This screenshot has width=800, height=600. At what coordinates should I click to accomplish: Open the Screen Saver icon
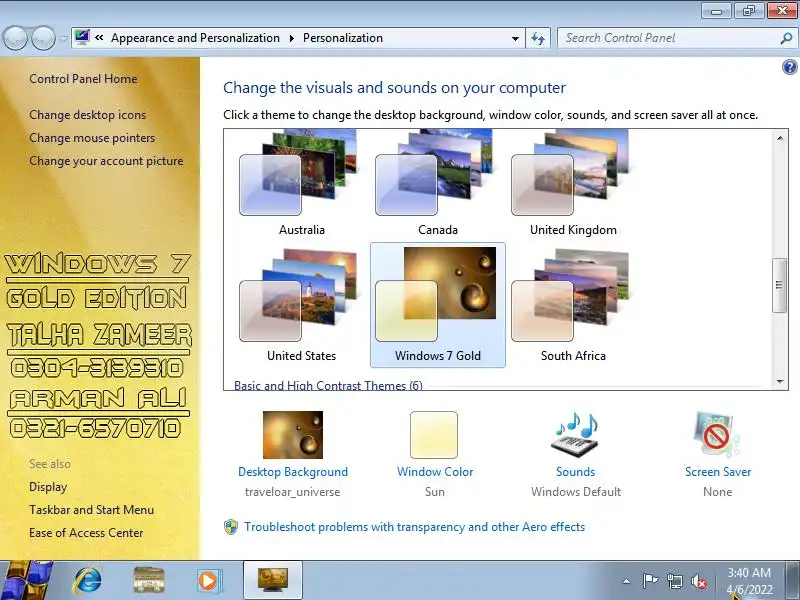point(717,435)
